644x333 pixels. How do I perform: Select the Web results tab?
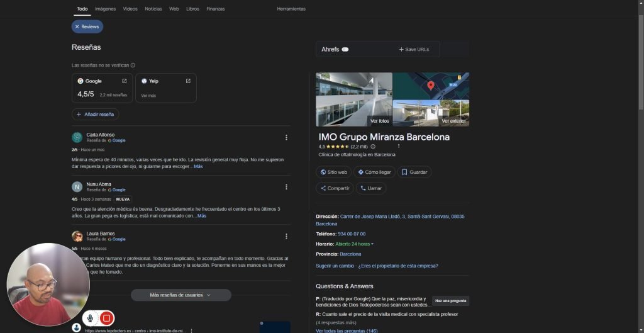coord(174,9)
